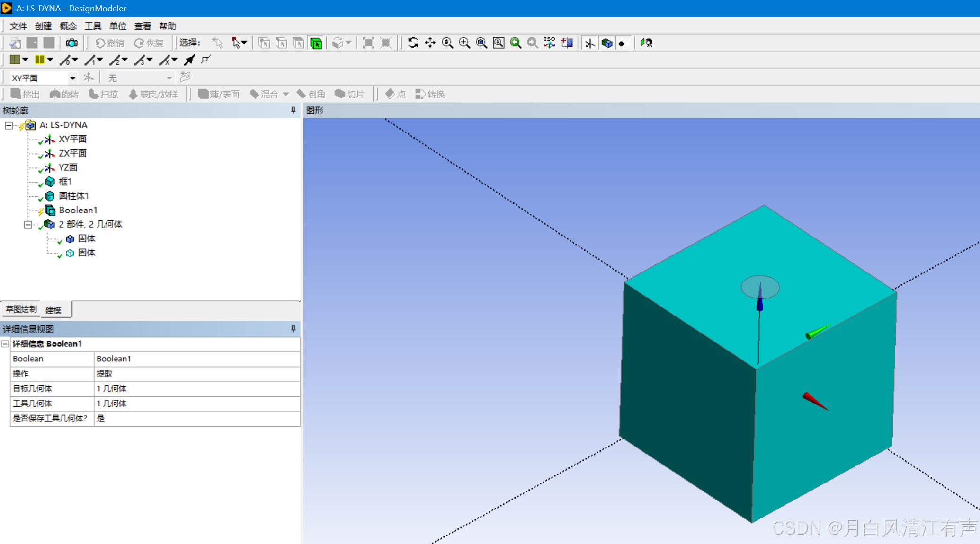Screen dimensions: 980x544
Task: Open the XY平面 plane dropdown
Action: pos(72,78)
